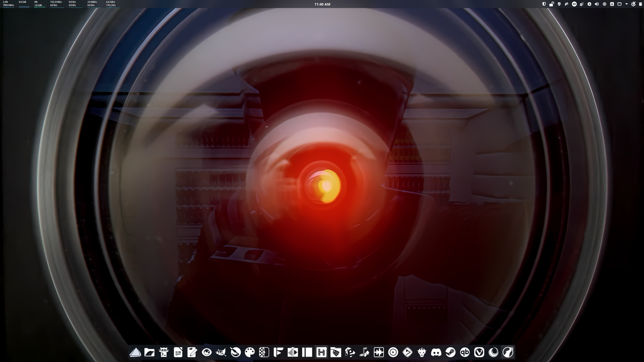Click the unlocked padlock tray icon
The image size is (644, 362).
(x=551, y=4)
